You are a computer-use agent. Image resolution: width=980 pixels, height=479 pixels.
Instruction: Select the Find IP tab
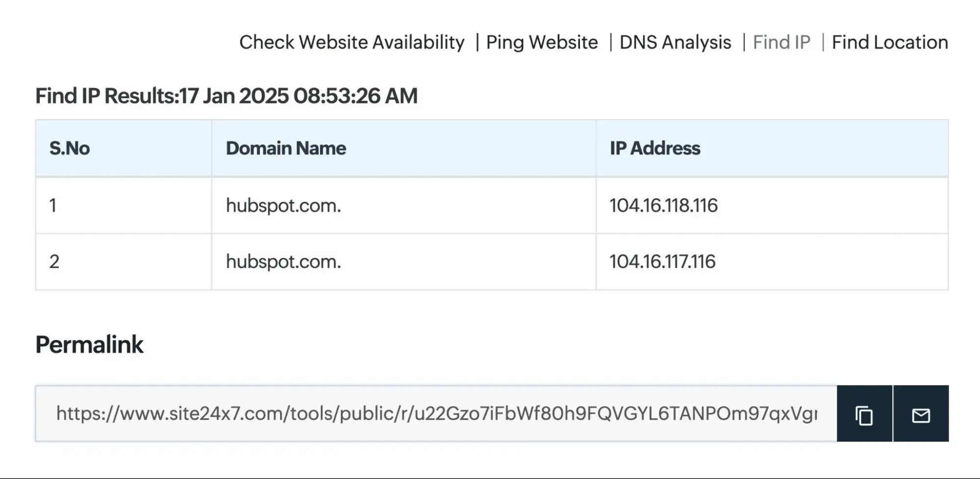(781, 43)
